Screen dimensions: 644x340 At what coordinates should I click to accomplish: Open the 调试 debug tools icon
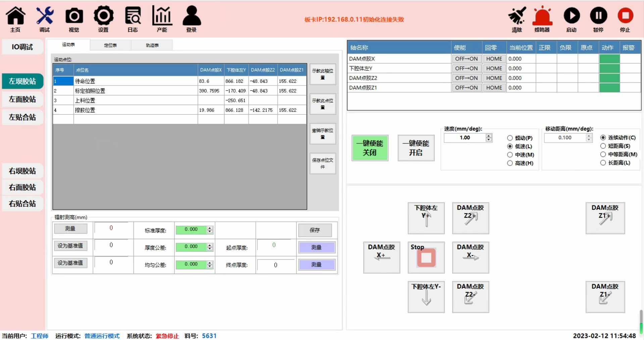45,19
